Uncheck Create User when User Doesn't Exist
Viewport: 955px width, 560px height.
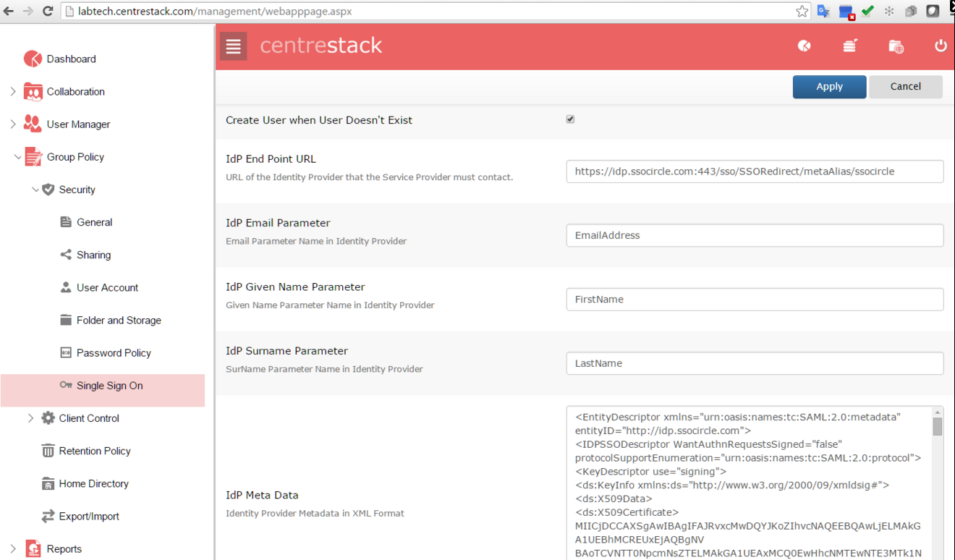[x=570, y=119]
